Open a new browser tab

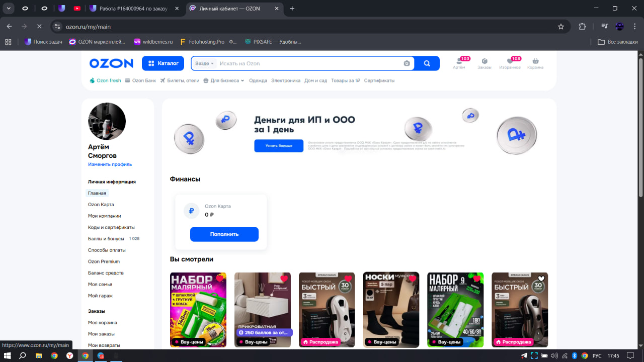click(292, 9)
